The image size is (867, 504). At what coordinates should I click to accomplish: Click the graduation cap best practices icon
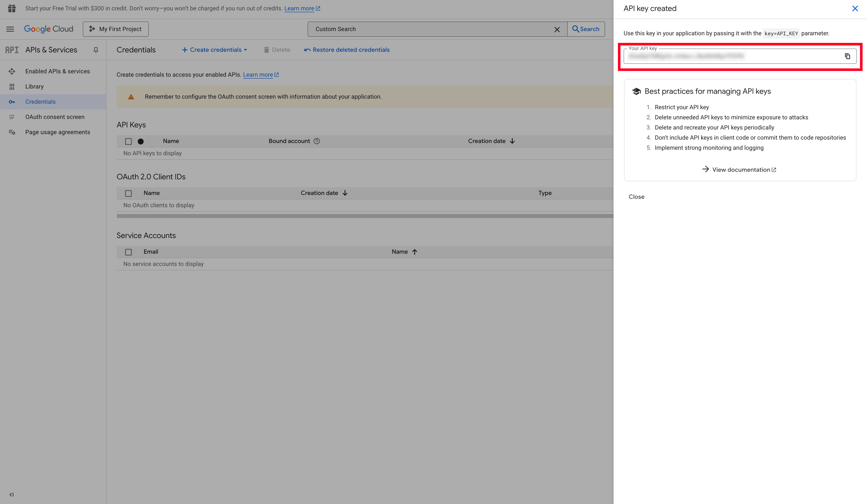click(637, 91)
